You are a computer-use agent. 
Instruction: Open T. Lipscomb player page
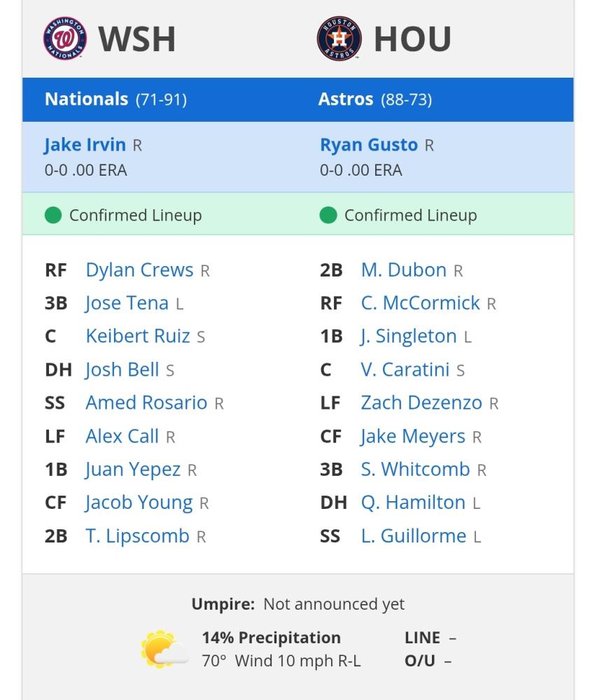coord(137,536)
